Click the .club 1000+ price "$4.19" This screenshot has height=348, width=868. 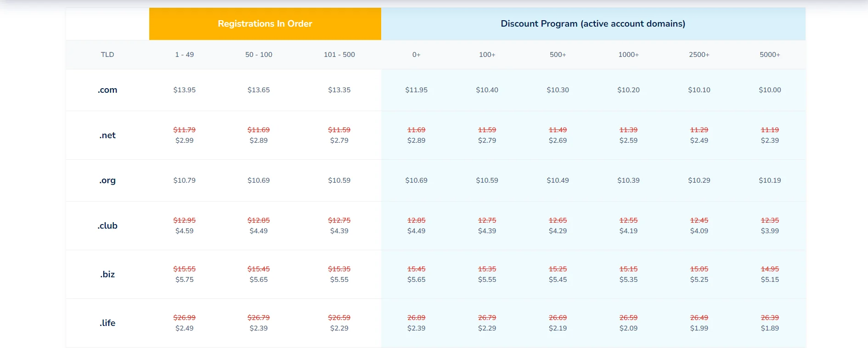[x=629, y=231]
